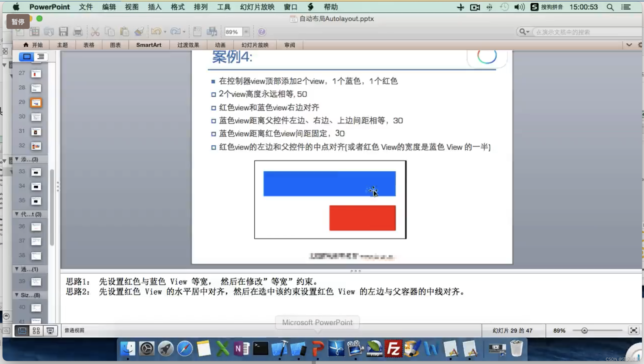Collapse the 代...t (3) slide section

coord(17,214)
